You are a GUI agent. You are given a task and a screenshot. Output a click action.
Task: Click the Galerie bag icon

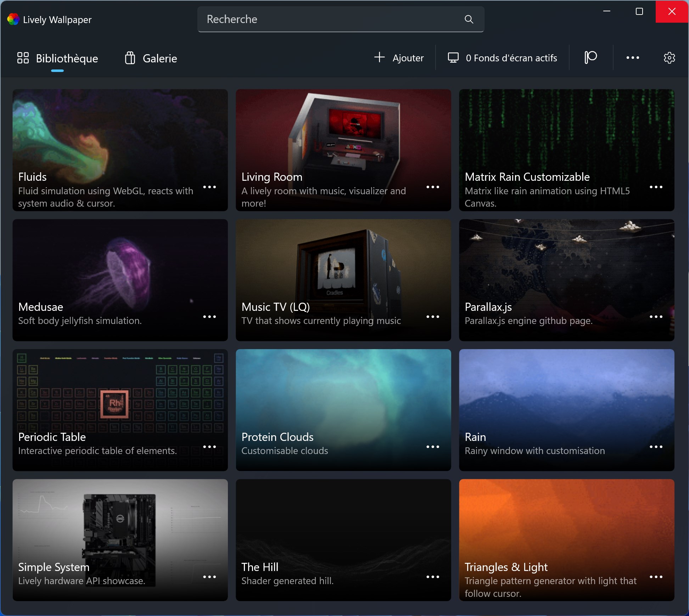tap(130, 58)
